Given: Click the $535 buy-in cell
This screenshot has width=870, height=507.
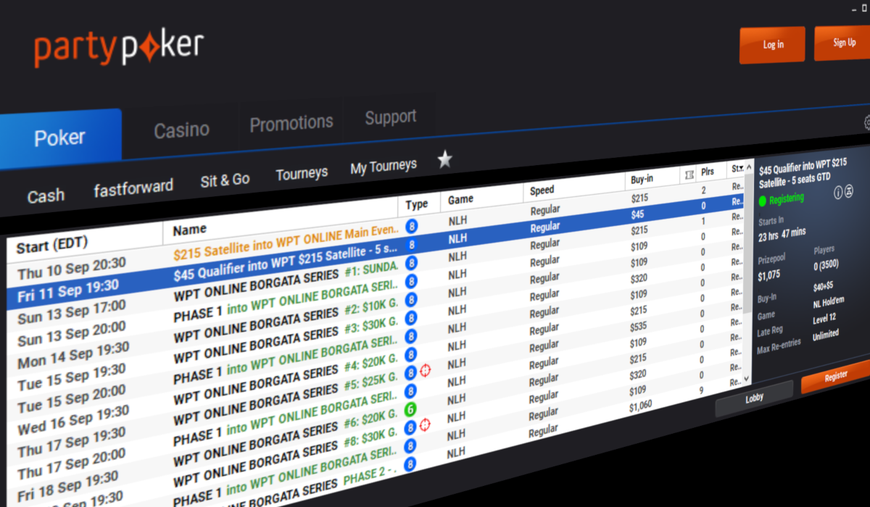Looking at the screenshot, I should coord(638,327).
